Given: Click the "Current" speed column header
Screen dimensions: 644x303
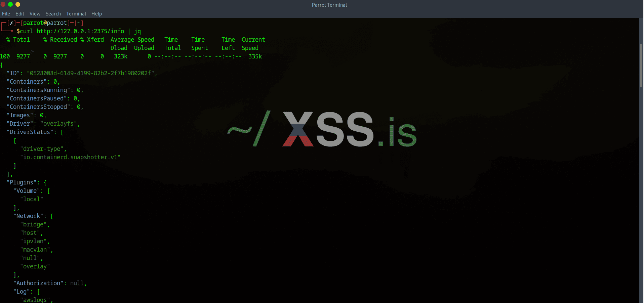Looking at the screenshot, I should pos(253,40).
